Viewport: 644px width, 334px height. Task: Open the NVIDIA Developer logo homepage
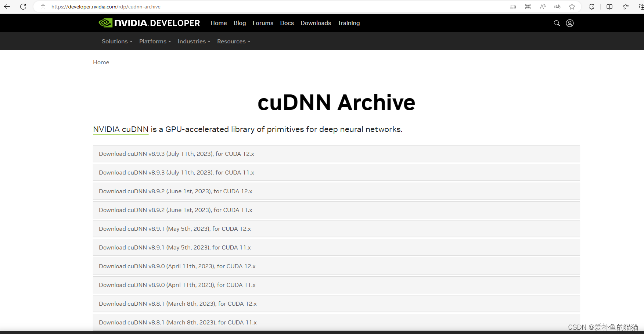(x=149, y=23)
